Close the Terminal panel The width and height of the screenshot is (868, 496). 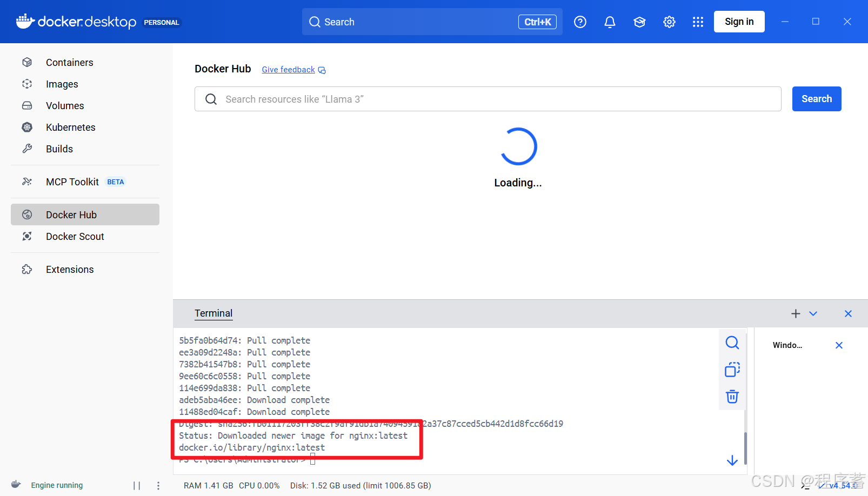click(848, 313)
